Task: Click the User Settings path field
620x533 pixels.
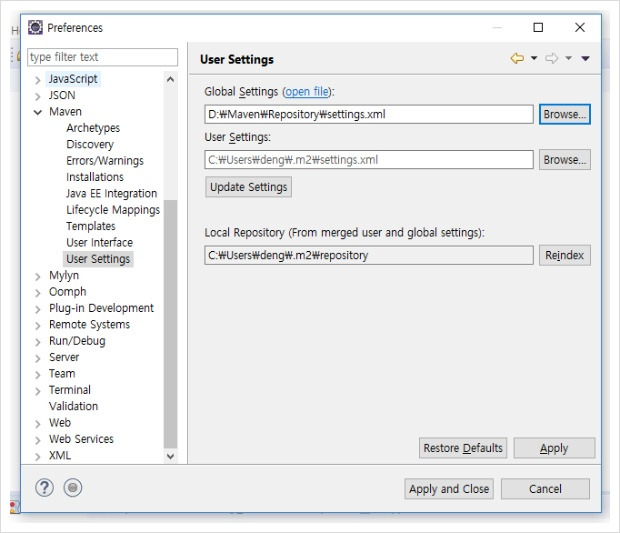Action: 369,160
